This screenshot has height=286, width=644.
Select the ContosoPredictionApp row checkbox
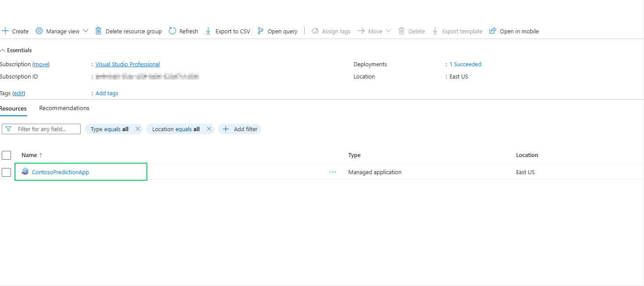7,172
